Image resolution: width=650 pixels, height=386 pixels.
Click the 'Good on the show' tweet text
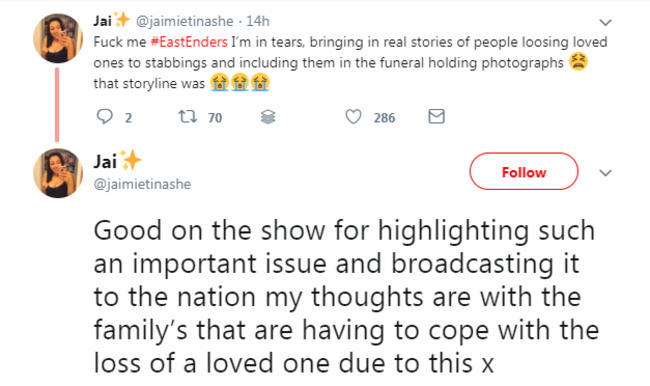point(347,297)
